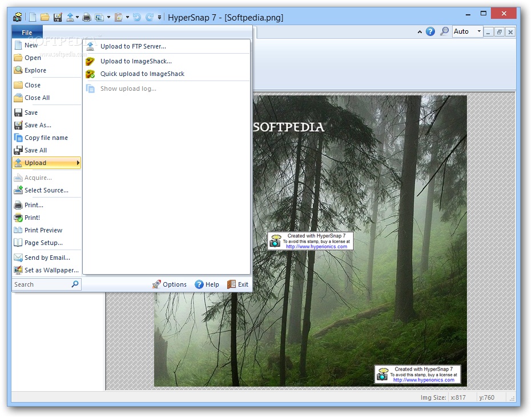Click Quick upload to ImageShack option
The image size is (532, 418).
[x=167, y=74]
